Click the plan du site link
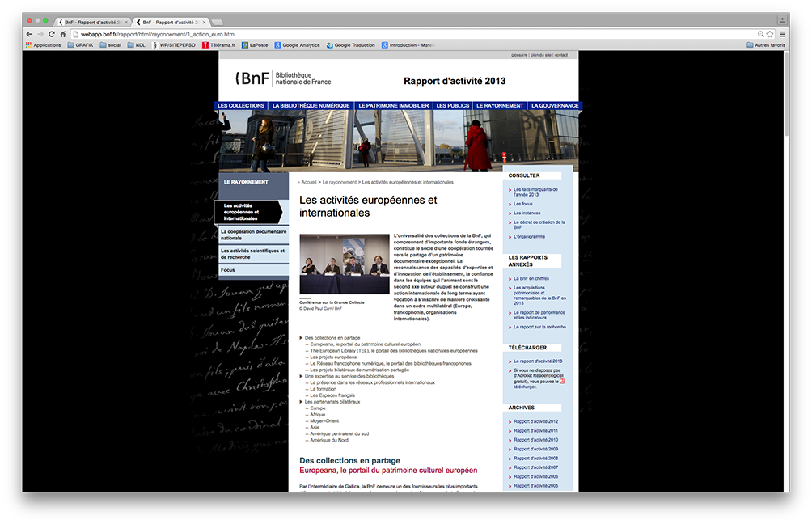The image size is (812, 524). 540,55
